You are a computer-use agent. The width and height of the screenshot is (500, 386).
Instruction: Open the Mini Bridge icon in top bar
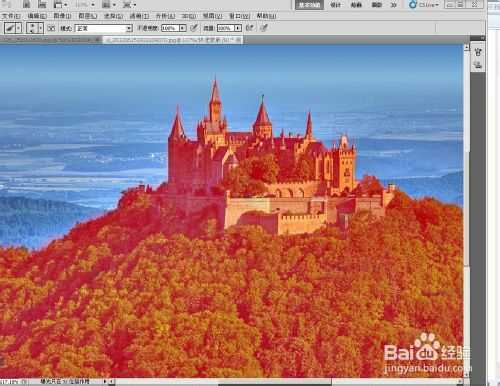(x=42, y=4)
